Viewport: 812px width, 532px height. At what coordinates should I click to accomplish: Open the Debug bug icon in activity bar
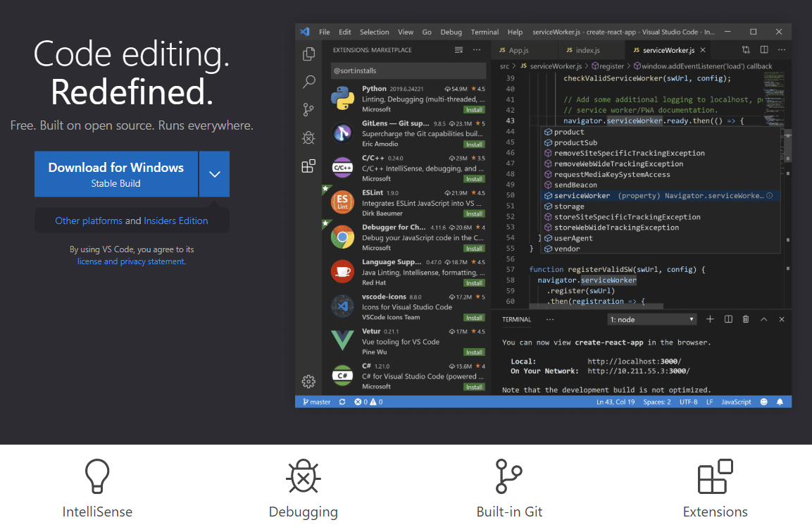pyautogui.click(x=308, y=137)
